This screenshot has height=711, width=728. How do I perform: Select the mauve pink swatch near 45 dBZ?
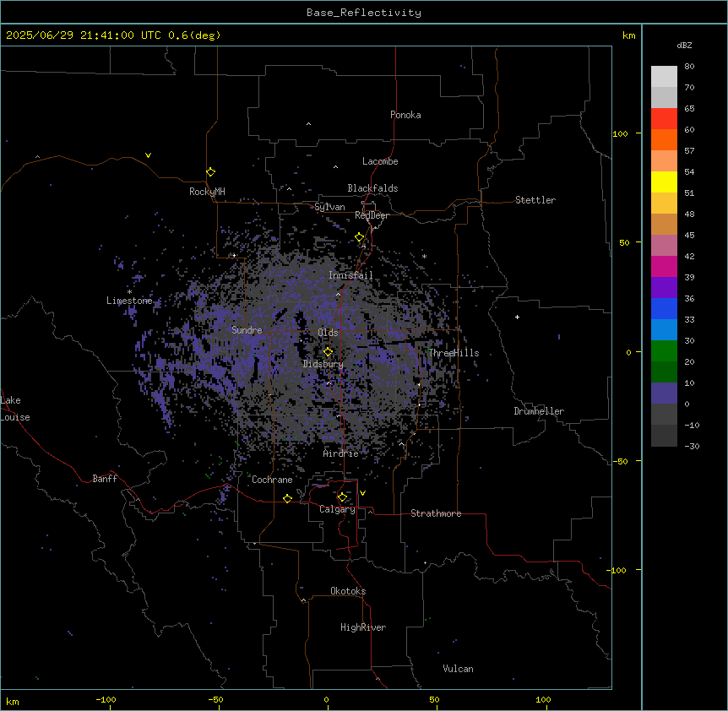(664, 246)
